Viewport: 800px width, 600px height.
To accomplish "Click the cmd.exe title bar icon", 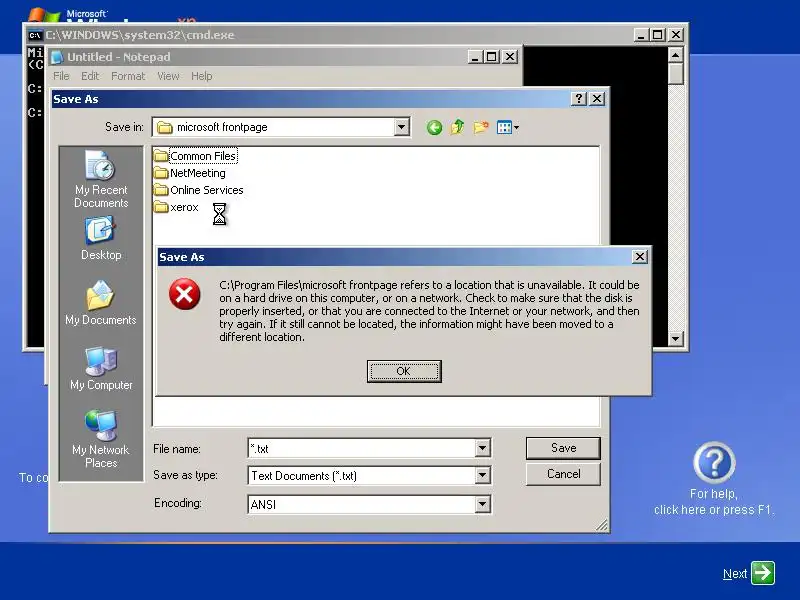I will [35, 35].
